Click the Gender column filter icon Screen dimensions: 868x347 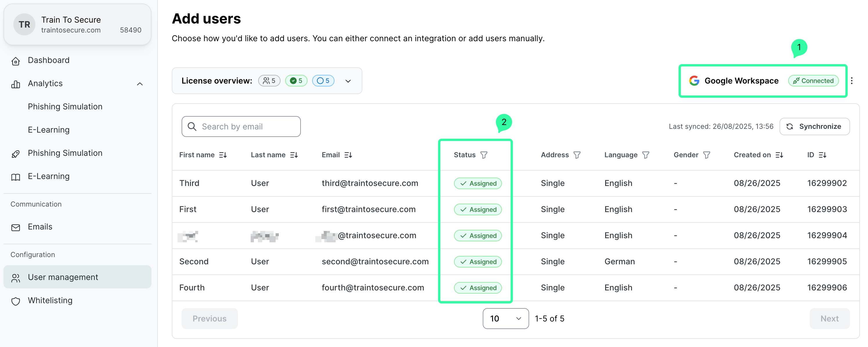click(x=707, y=155)
